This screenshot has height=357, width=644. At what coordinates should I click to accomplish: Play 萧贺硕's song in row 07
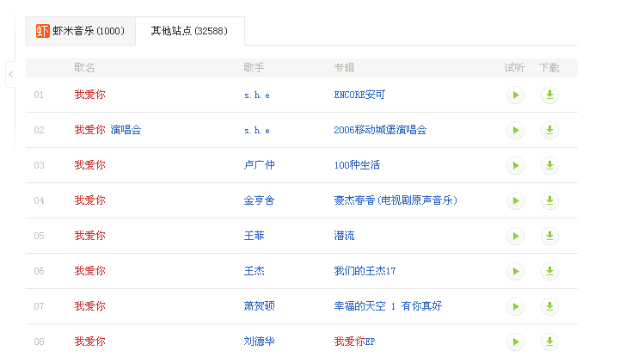click(515, 307)
